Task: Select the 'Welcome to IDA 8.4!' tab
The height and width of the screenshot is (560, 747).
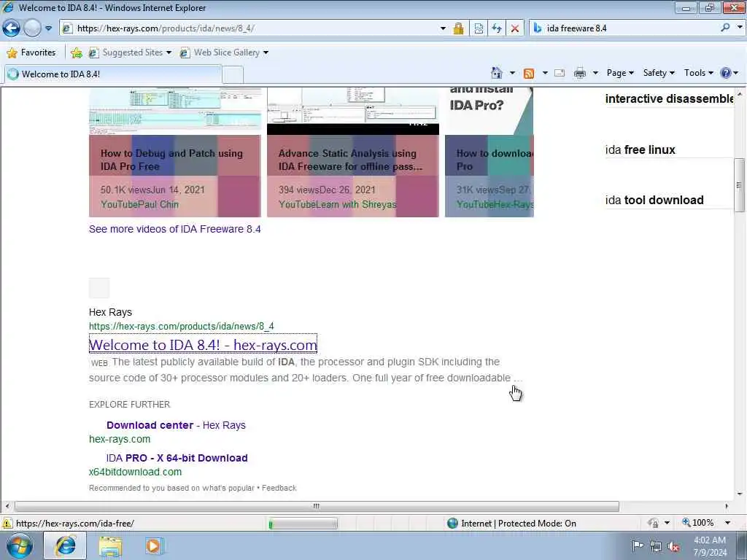Action: click(x=112, y=74)
